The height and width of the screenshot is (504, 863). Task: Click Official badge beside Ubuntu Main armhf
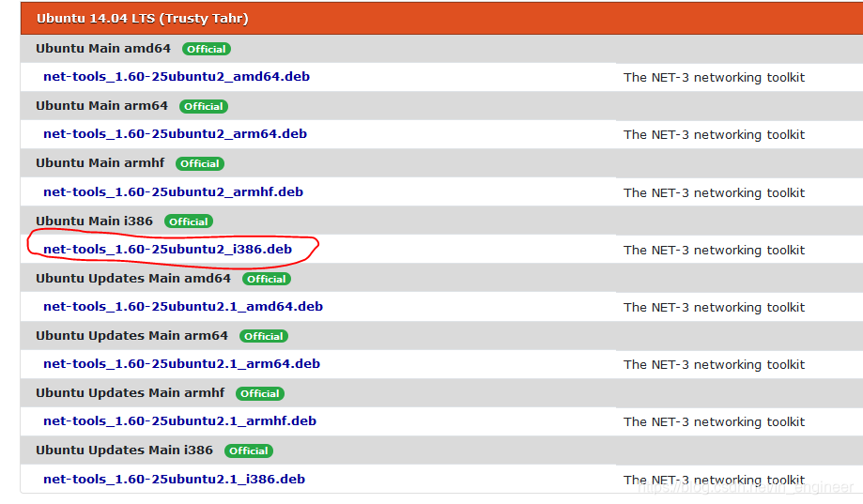[200, 163]
